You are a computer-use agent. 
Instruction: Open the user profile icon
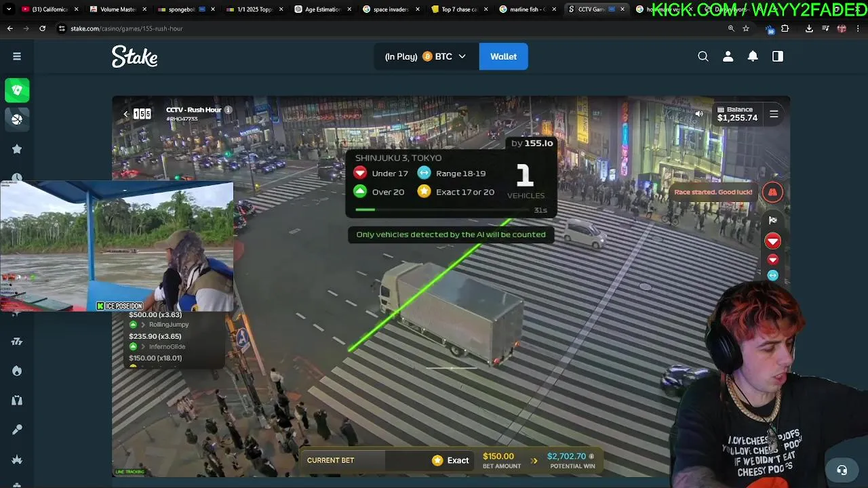click(x=728, y=56)
